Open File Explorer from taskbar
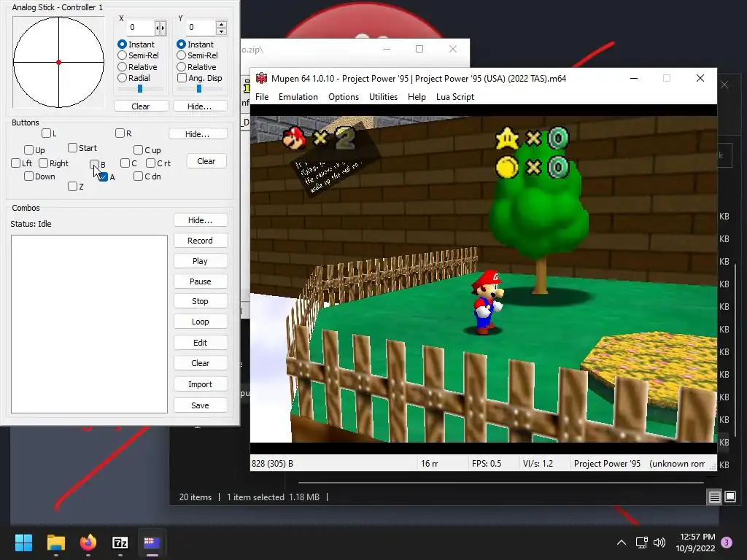 click(55, 542)
